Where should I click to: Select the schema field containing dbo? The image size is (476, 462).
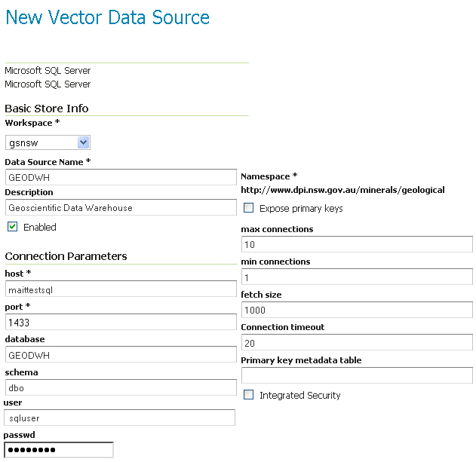pos(121,387)
